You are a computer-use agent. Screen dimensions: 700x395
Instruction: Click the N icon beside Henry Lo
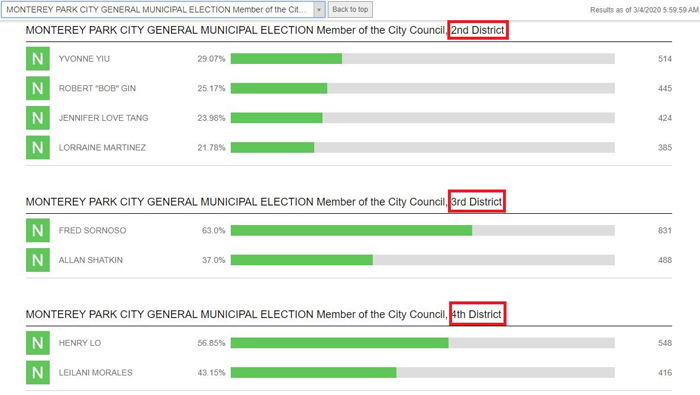pos(38,343)
